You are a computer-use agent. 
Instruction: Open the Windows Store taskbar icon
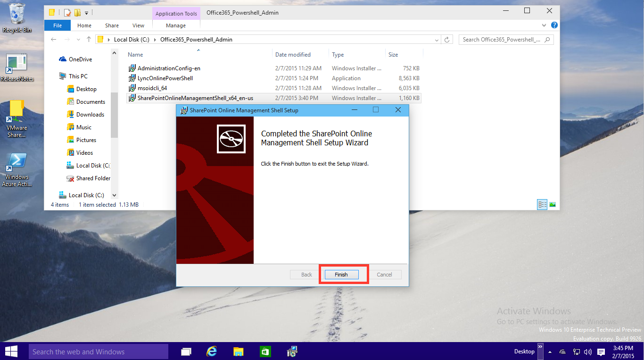(265, 352)
